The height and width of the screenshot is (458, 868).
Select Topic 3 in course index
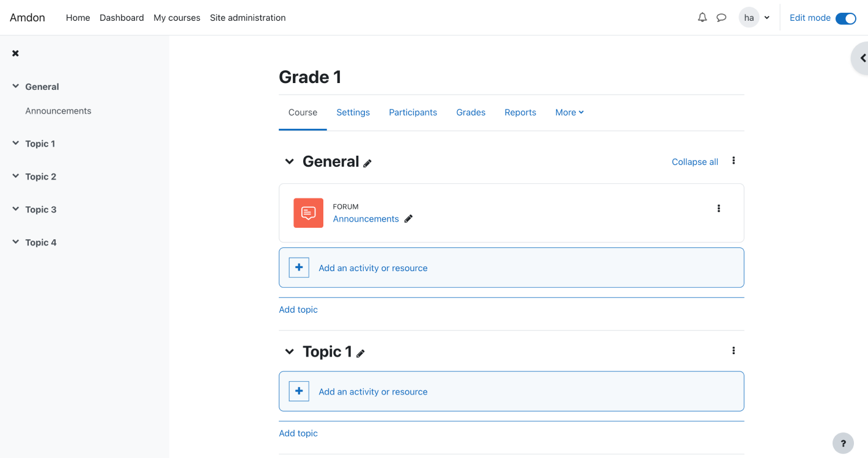(x=41, y=210)
